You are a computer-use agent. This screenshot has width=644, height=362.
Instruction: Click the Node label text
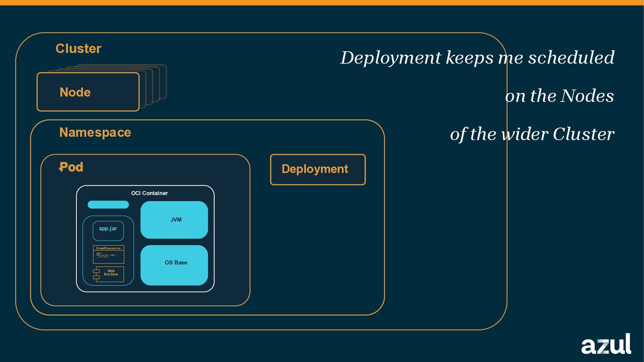click(x=75, y=93)
